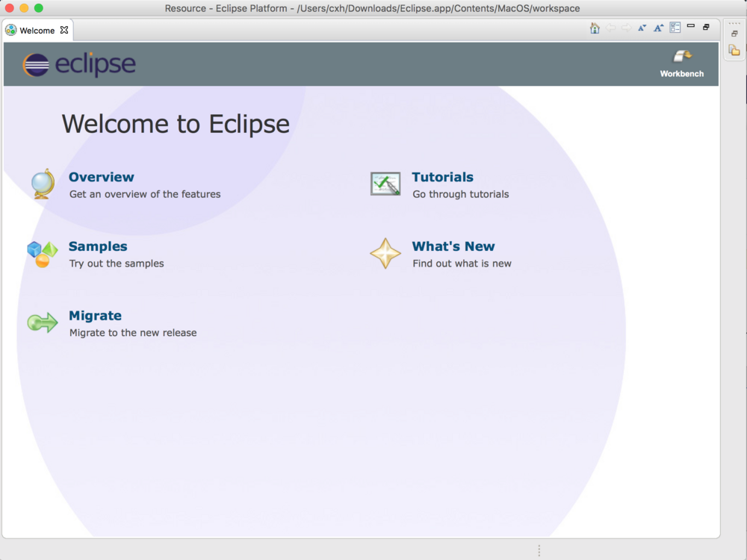Follow the 'Go through tutorials' link
747x560 pixels.
click(x=462, y=193)
